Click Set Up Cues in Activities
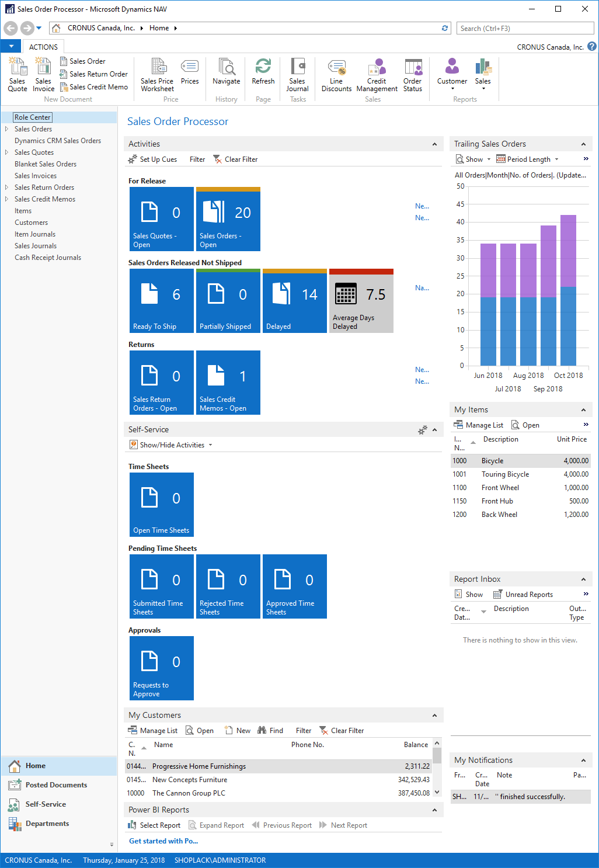This screenshot has height=868, width=599. (152, 159)
